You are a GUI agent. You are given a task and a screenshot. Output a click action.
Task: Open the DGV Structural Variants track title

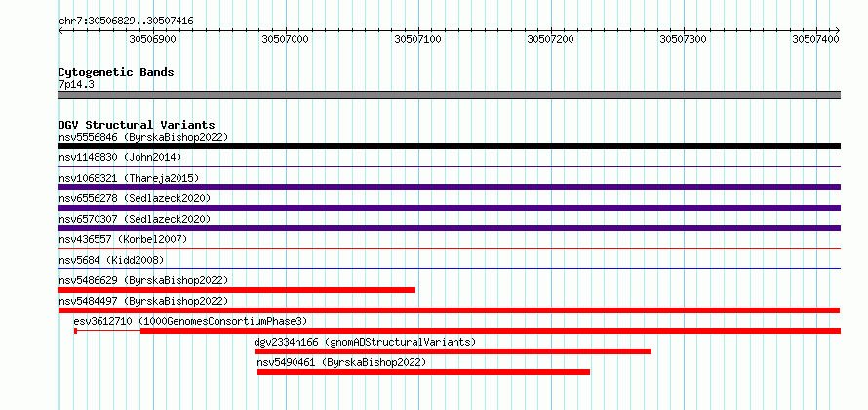137,125
